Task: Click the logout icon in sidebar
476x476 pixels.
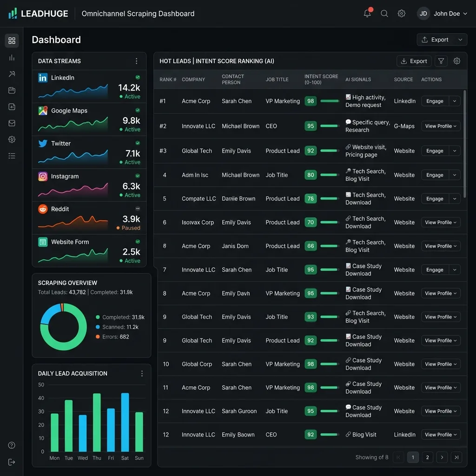Action: tap(12, 462)
